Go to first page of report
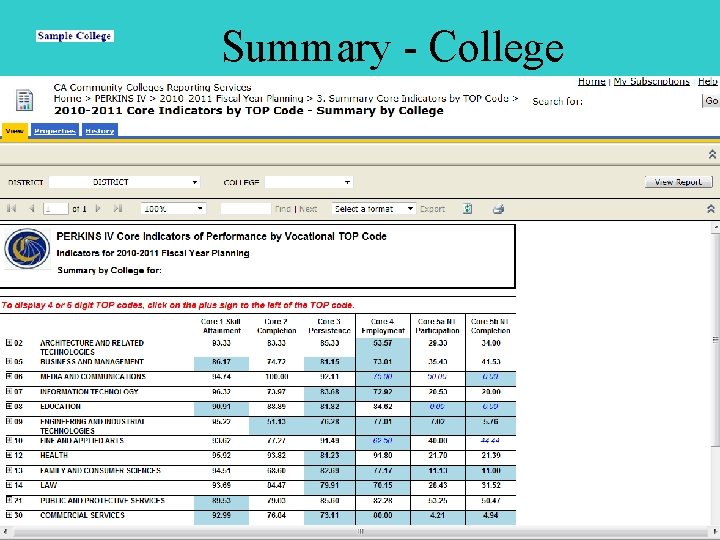Screen dimensions: 720x540 (11, 208)
